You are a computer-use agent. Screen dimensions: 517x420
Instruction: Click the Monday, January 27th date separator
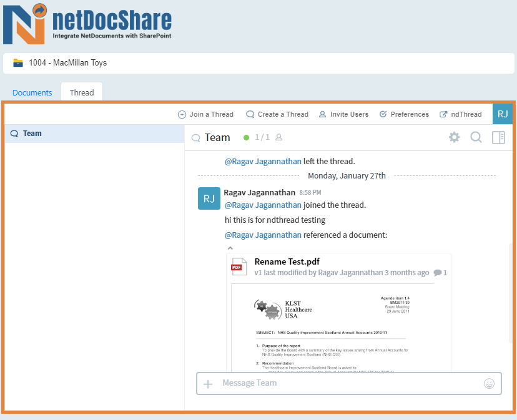coord(347,176)
